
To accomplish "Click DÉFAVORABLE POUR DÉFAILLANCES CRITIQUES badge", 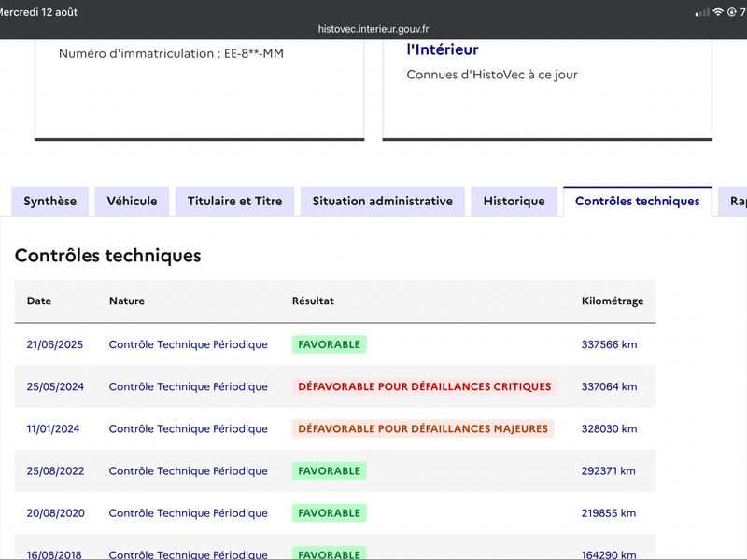I will [x=425, y=386].
